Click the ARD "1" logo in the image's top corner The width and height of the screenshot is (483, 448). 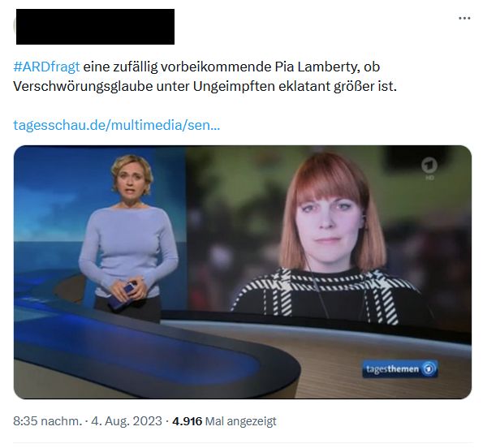click(x=429, y=166)
